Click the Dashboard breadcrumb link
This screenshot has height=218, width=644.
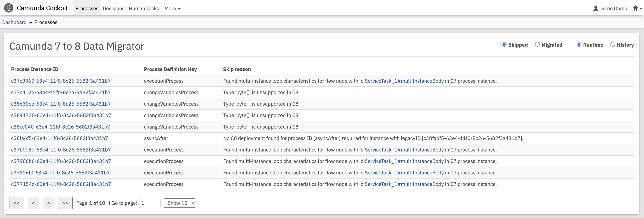coord(14,22)
